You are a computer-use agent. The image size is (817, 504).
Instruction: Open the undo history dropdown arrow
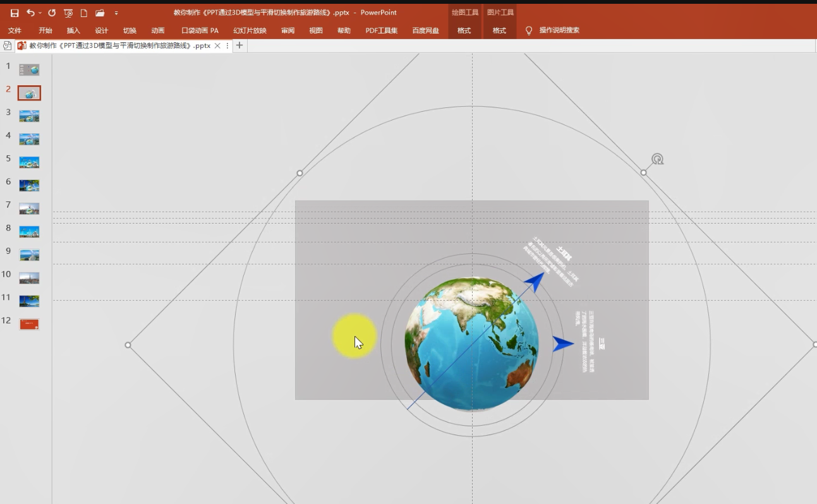pos(40,13)
